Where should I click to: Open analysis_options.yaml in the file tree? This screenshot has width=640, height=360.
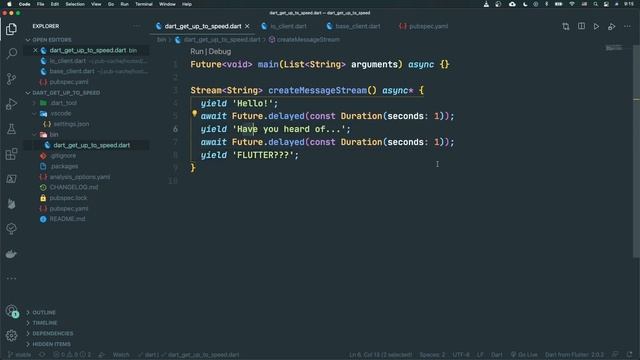(x=80, y=177)
